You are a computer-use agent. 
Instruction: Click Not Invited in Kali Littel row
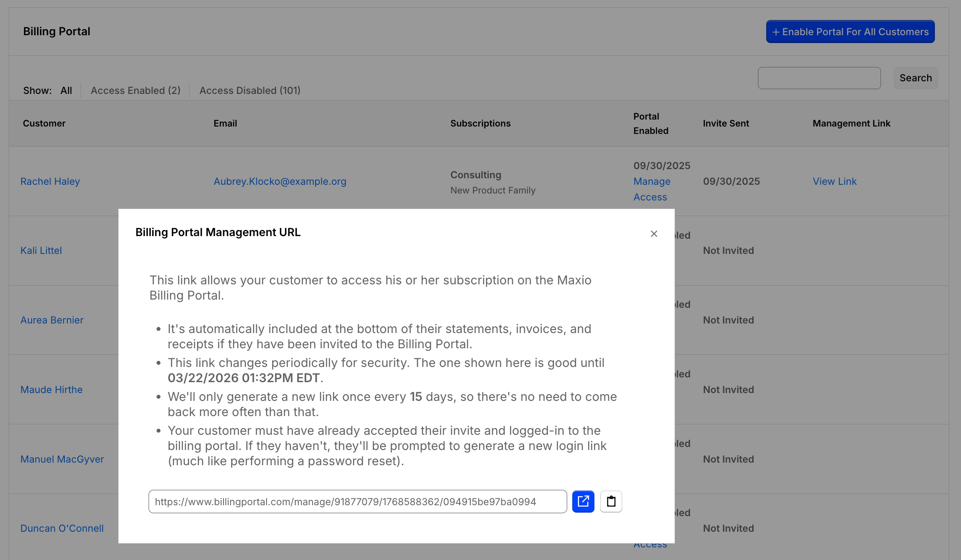click(x=728, y=250)
